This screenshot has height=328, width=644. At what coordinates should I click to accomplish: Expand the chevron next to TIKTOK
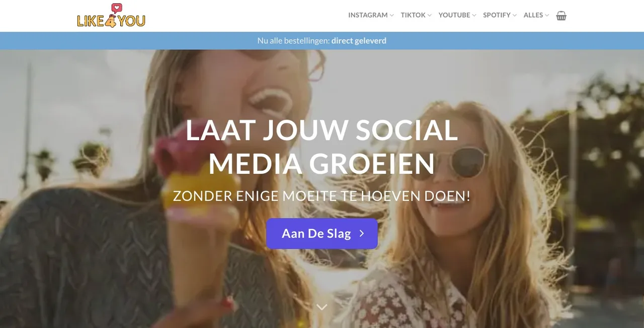(429, 16)
